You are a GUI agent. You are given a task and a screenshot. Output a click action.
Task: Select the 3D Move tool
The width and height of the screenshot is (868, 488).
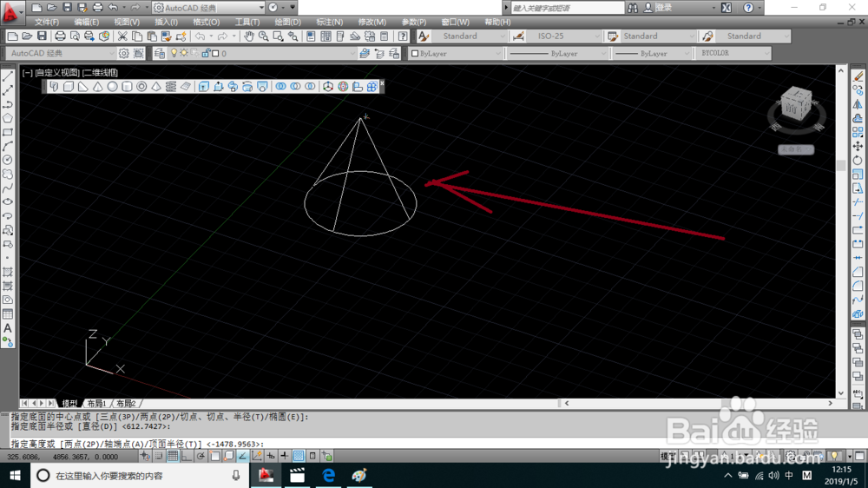tap(328, 87)
